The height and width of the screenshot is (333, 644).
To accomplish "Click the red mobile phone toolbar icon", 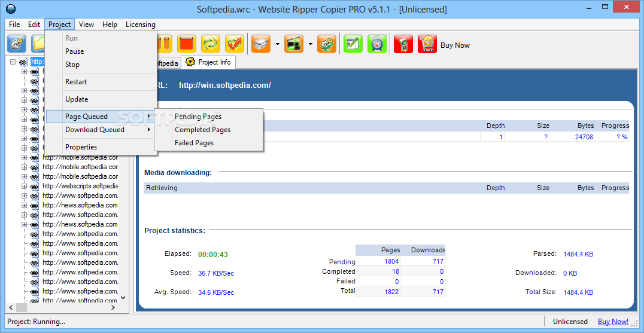I will click(x=403, y=44).
